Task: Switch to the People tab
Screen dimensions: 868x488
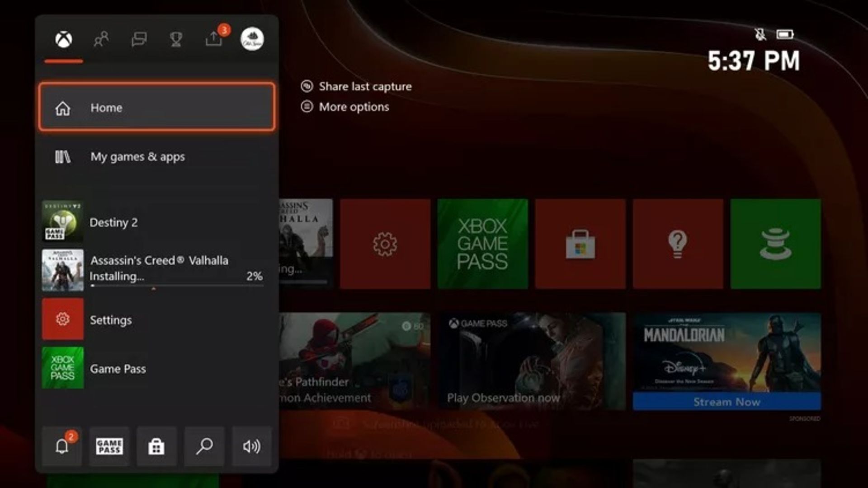Action: (101, 40)
